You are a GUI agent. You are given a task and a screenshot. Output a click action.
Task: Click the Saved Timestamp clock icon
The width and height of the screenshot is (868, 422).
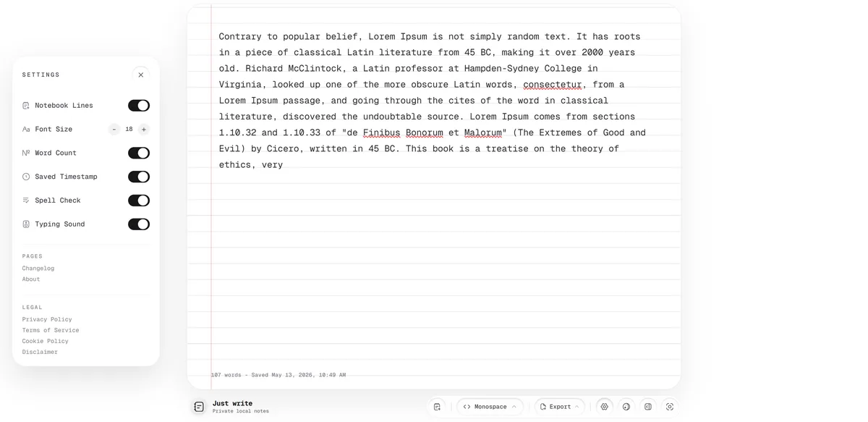(x=26, y=177)
